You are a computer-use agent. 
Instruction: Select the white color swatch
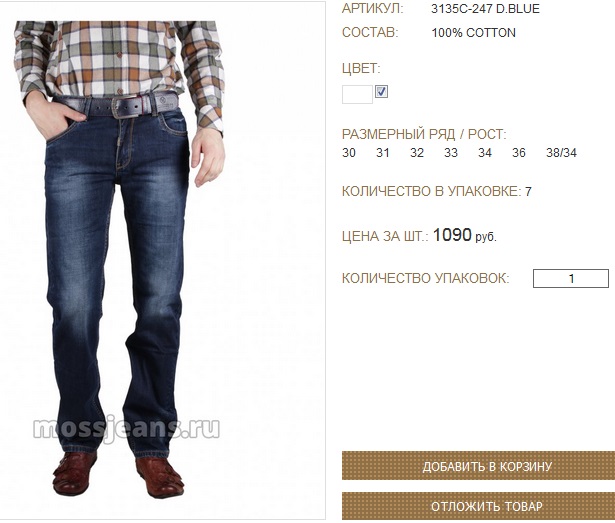point(357,95)
